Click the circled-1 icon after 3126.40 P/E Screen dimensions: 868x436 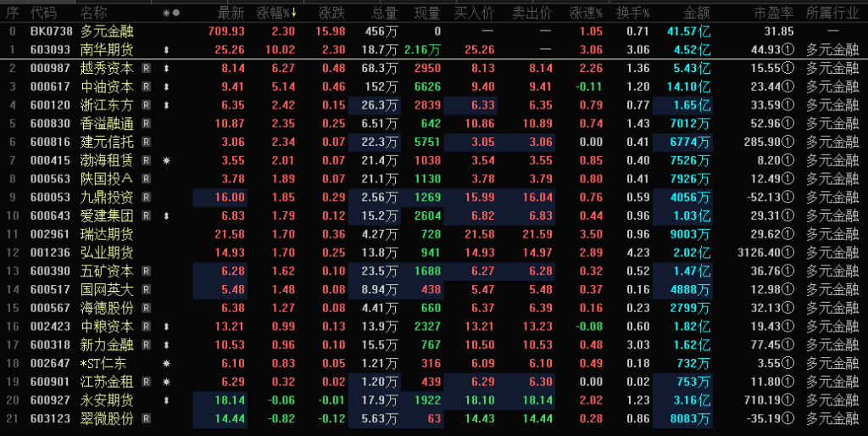point(789,253)
